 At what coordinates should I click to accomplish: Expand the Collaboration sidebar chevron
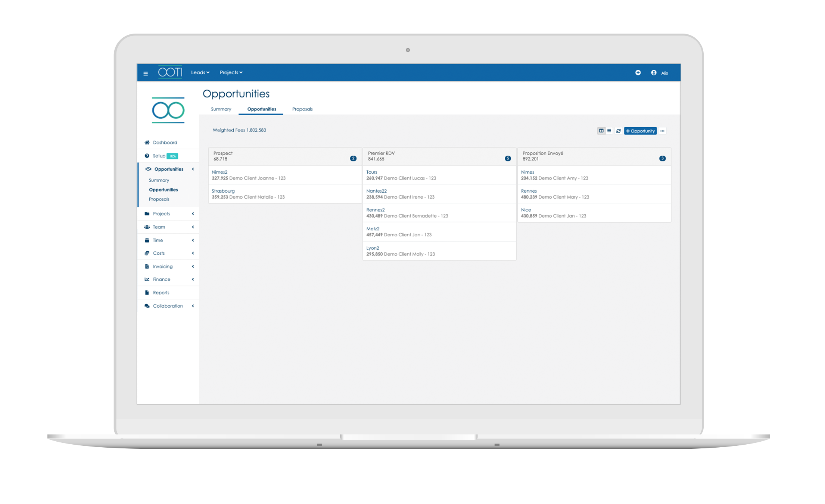tap(193, 306)
